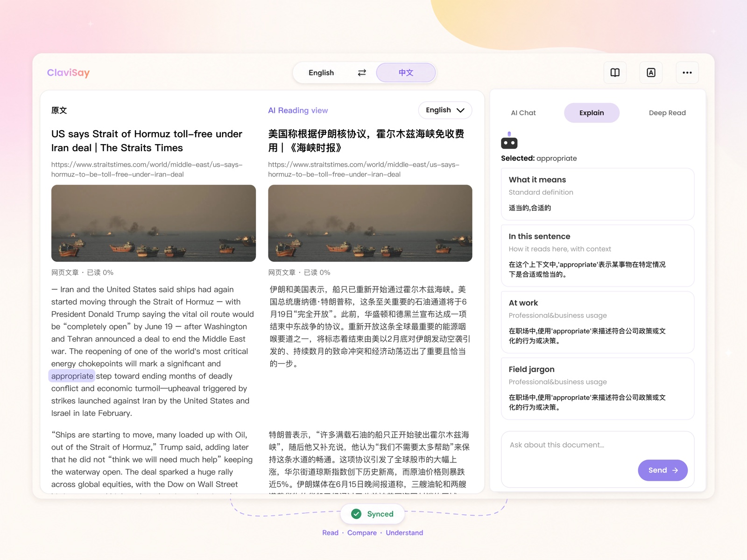Open the At work card
This screenshot has width=747, height=560.
[598, 322]
